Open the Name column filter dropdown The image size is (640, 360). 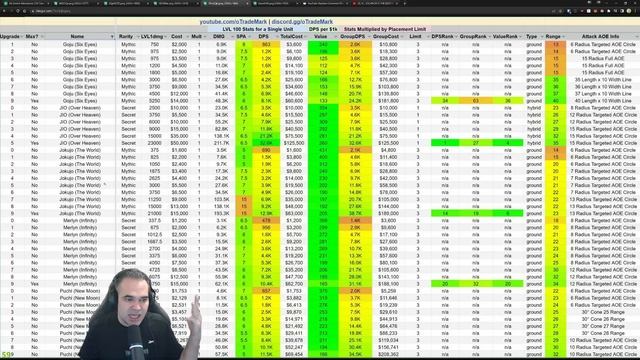[112, 37]
